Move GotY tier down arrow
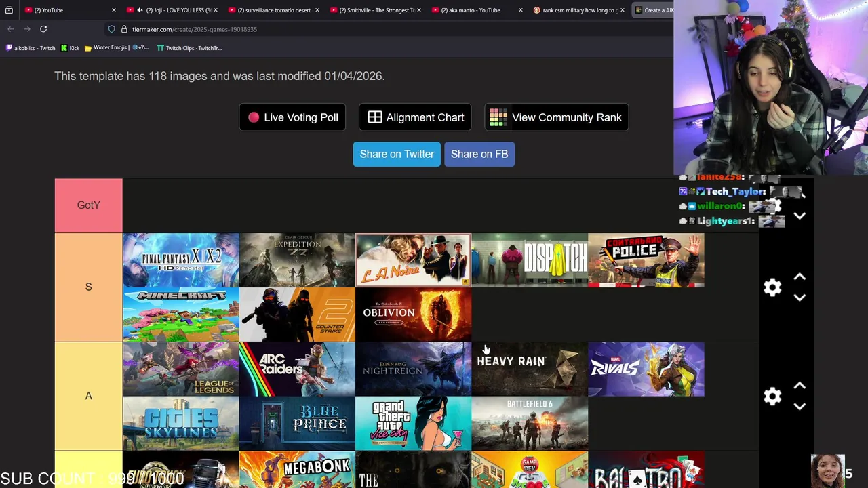Image resolution: width=868 pixels, height=488 pixels. click(x=800, y=216)
